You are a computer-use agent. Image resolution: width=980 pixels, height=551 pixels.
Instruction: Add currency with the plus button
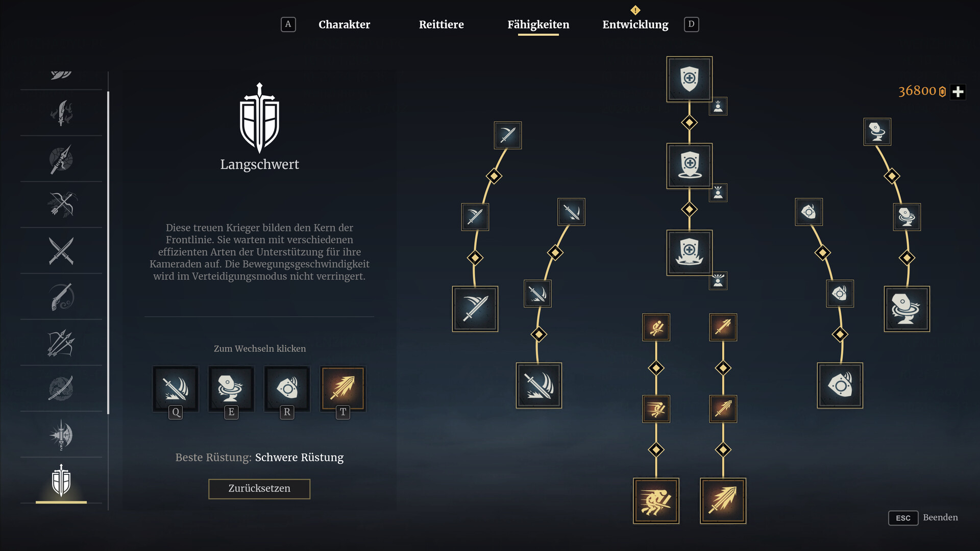pyautogui.click(x=958, y=92)
